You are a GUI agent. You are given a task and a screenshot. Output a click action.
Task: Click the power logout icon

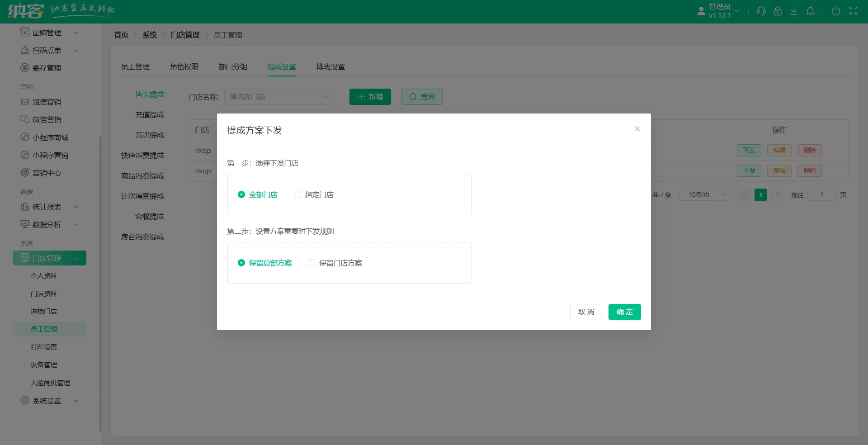point(835,11)
